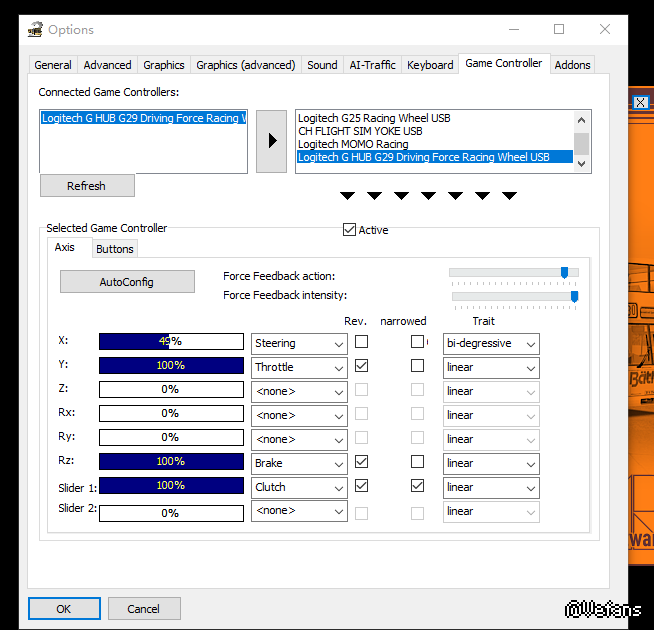Image resolution: width=654 pixels, height=630 pixels.
Task: Click the right-arrow controller assign button
Action: coord(272,140)
